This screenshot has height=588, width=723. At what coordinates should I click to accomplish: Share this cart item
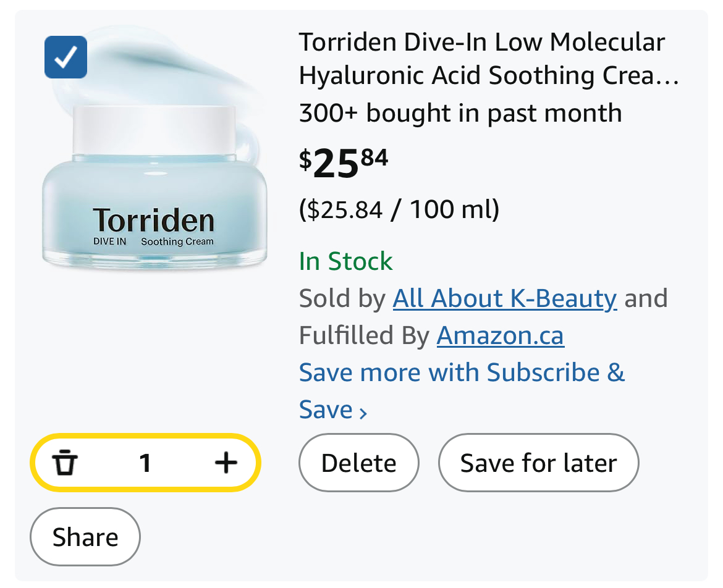tap(85, 537)
